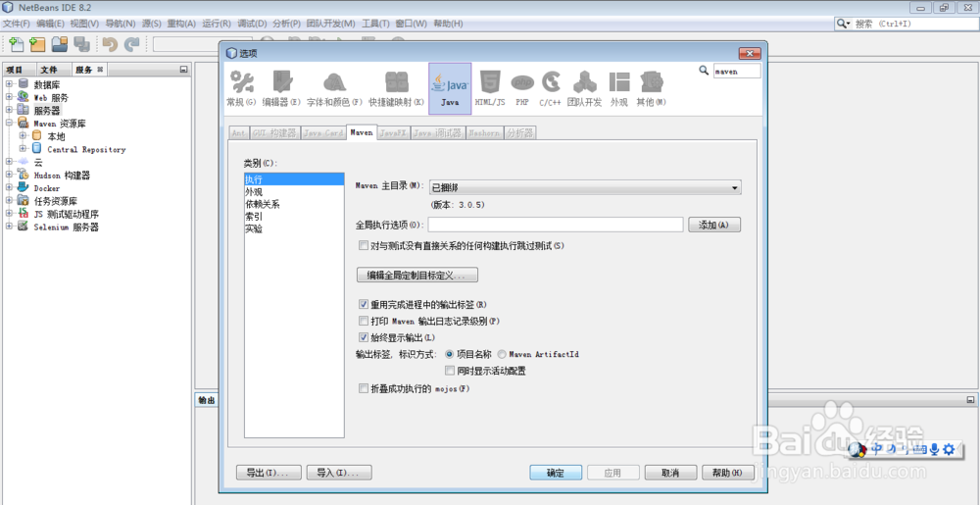Click the New File toolbar icon
The width and height of the screenshot is (980, 505).
(x=17, y=44)
